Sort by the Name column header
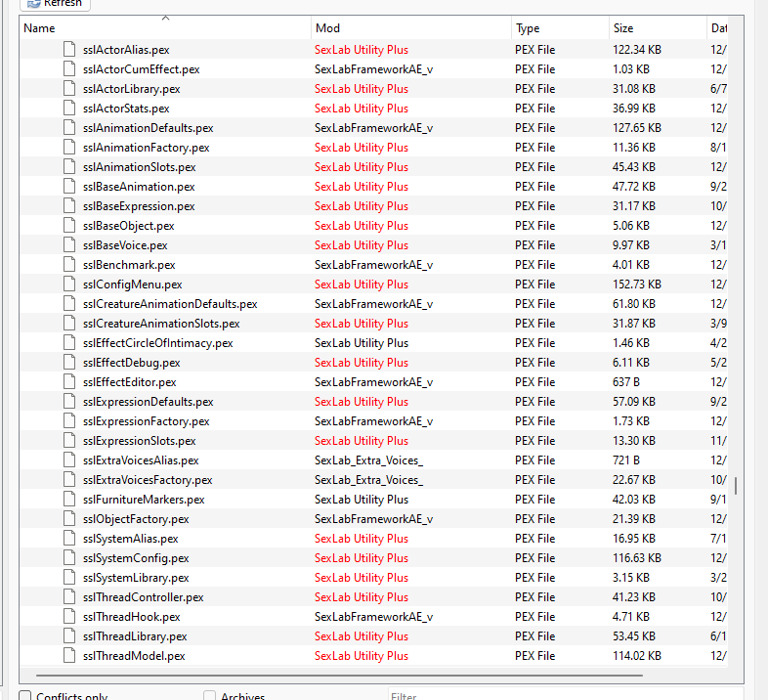The image size is (768, 700). click(x=165, y=28)
